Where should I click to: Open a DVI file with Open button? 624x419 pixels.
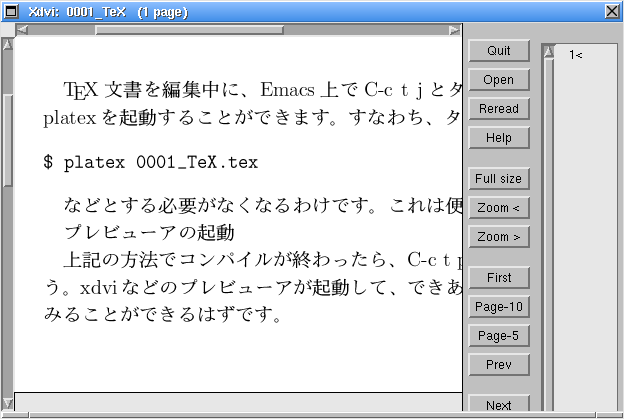[499, 80]
